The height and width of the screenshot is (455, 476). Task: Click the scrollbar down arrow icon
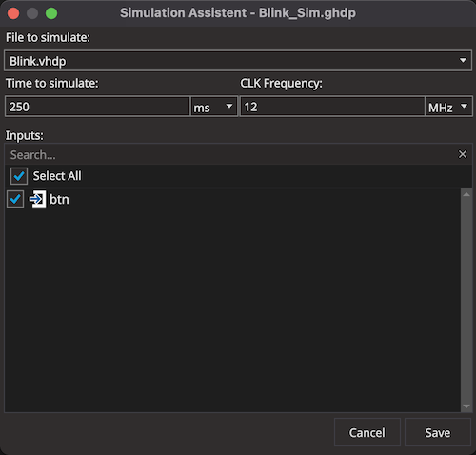pos(466,406)
